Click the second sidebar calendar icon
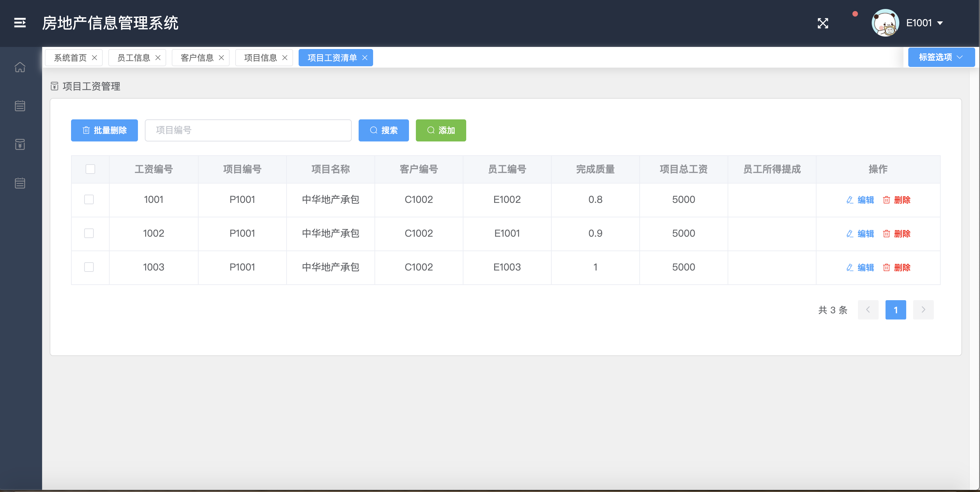Image resolution: width=980 pixels, height=492 pixels. [x=20, y=106]
